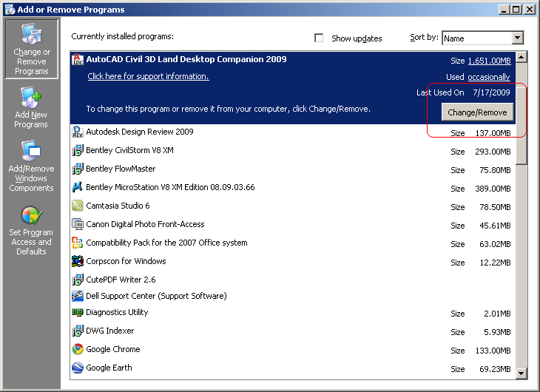Screen dimensions: 540x392
Task: Select the Bentley MicroStation V8 XM icon
Action: tap(78, 188)
